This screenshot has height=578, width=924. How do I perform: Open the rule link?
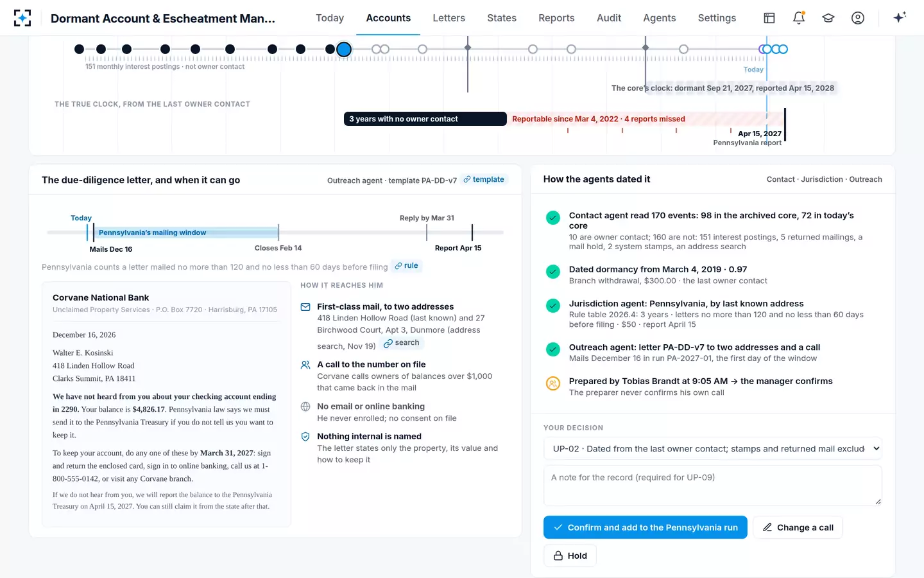(x=407, y=266)
